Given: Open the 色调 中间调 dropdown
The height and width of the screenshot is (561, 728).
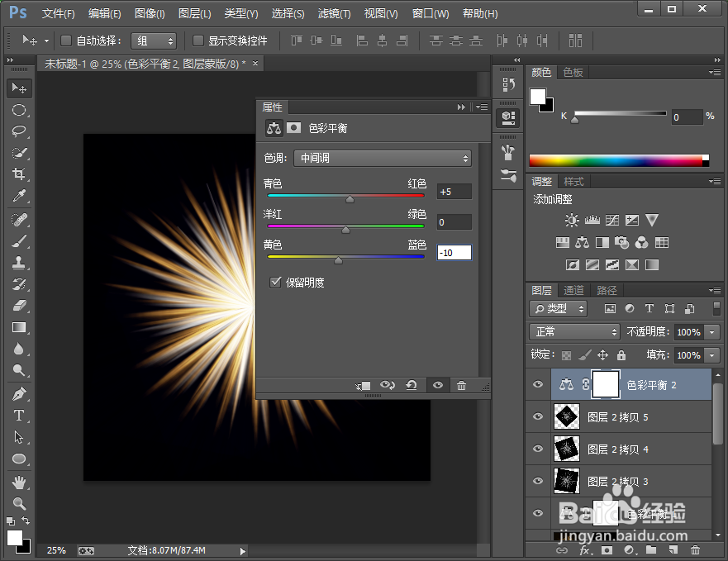Looking at the screenshot, I should pyautogui.click(x=383, y=159).
